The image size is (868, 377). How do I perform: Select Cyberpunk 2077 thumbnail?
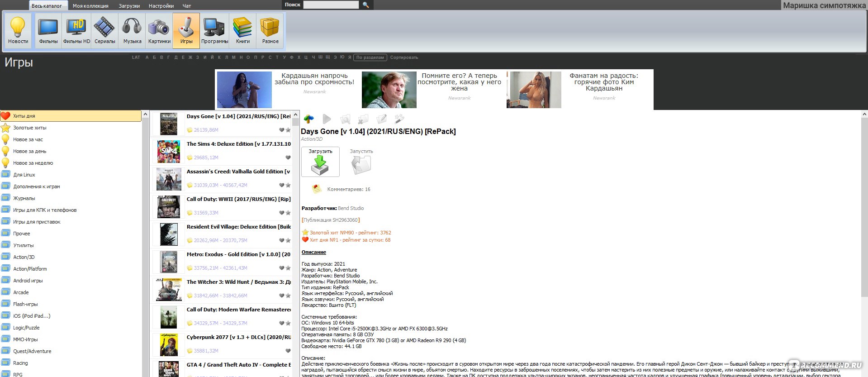tap(169, 345)
